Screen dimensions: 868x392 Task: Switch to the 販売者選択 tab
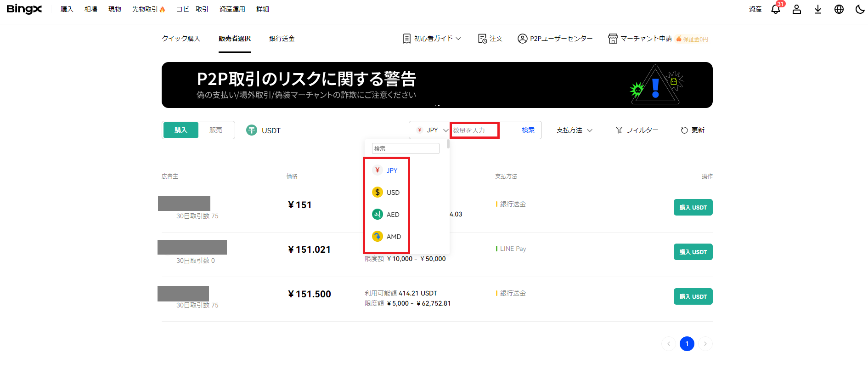click(x=235, y=39)
